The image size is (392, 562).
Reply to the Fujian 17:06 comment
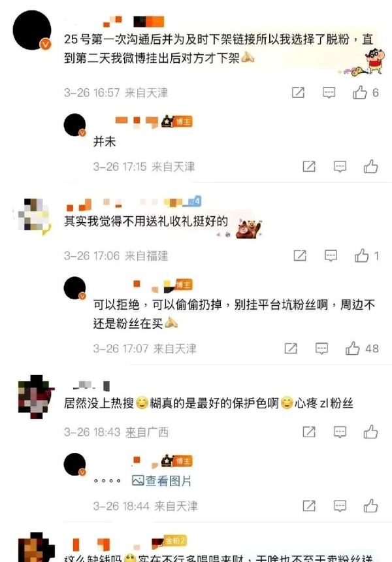[x=331, y=256]
